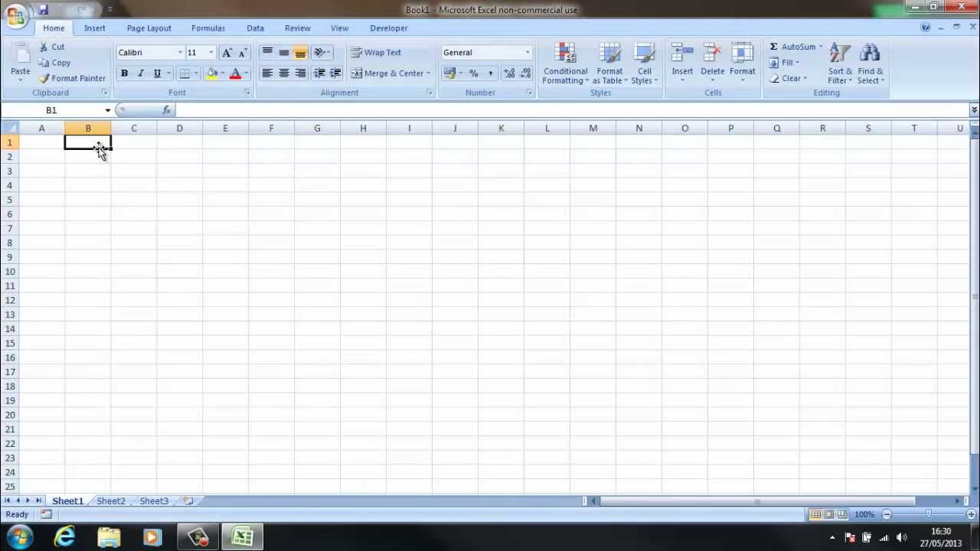The height and width of the screenshot is (551, 980).
Task: Increase font size with Grow Font
Action: (227, 53)
